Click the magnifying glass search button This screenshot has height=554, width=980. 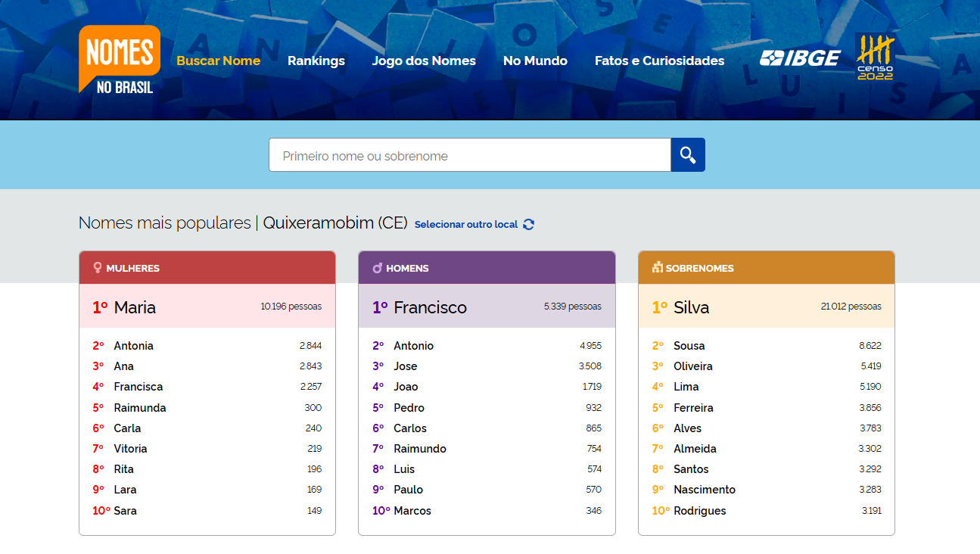click(x=687, y=155)
